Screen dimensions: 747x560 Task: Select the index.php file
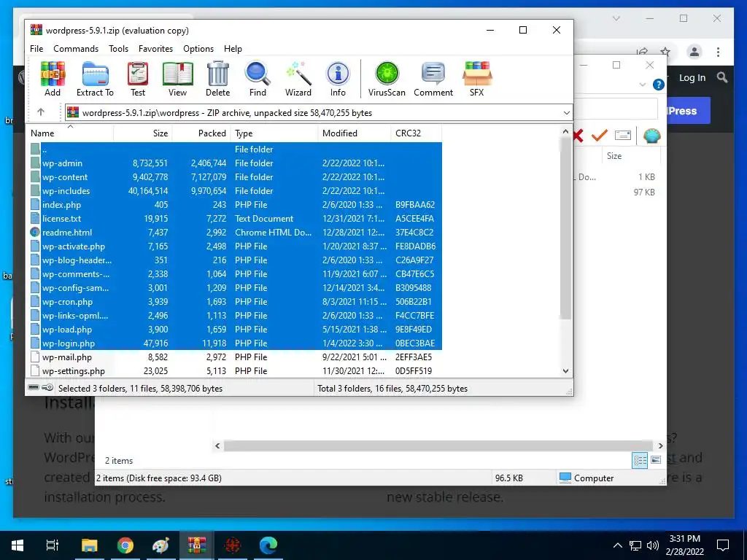pyautogui.click(x=236, y=205)
